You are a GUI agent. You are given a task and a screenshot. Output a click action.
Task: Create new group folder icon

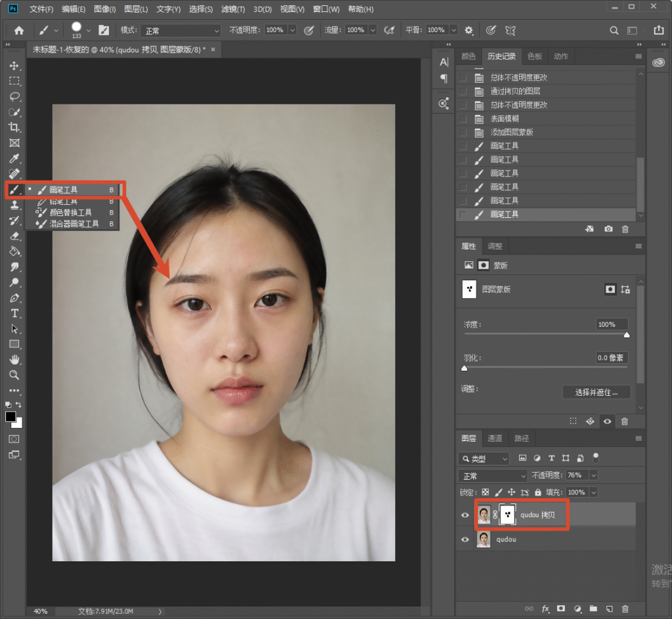click(593, 608)
